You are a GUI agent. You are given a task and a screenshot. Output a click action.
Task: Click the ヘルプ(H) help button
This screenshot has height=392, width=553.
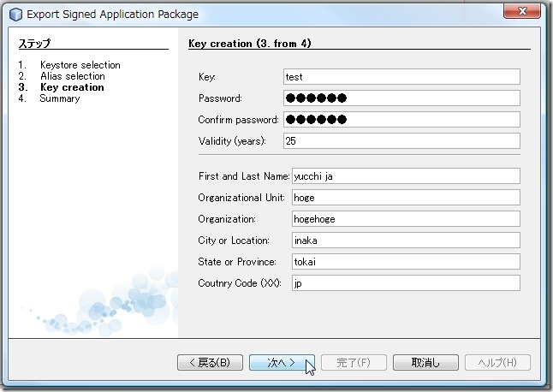[497, 363]
